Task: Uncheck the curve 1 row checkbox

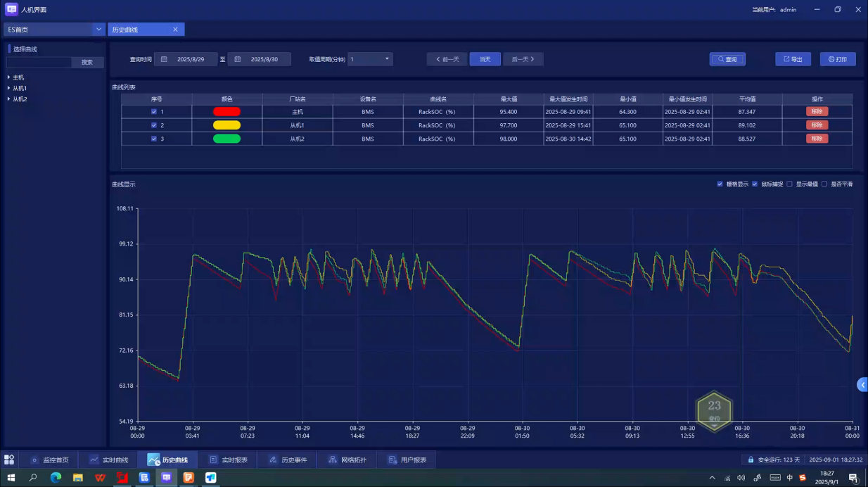Action: click(x=154, y=112)
